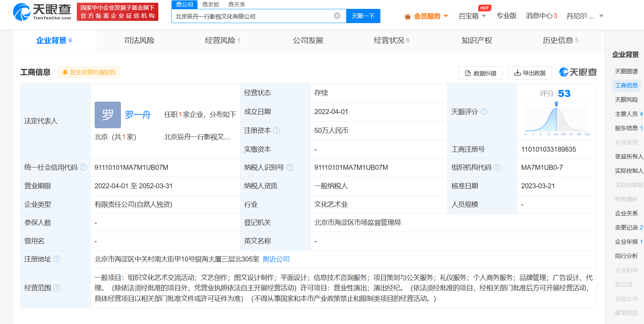Switch to the 司法风险 tab
This screenshot has width=644, height=324.
(139, 40)
